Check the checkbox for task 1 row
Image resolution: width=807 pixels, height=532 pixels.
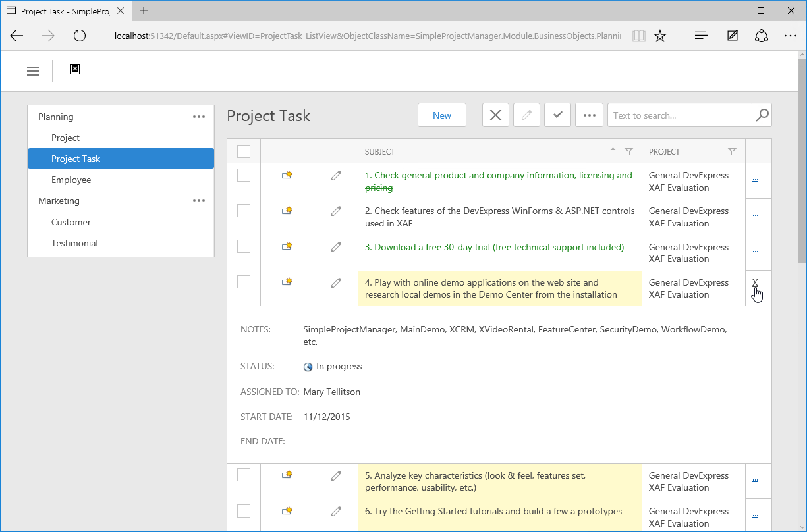click(244, 175)
